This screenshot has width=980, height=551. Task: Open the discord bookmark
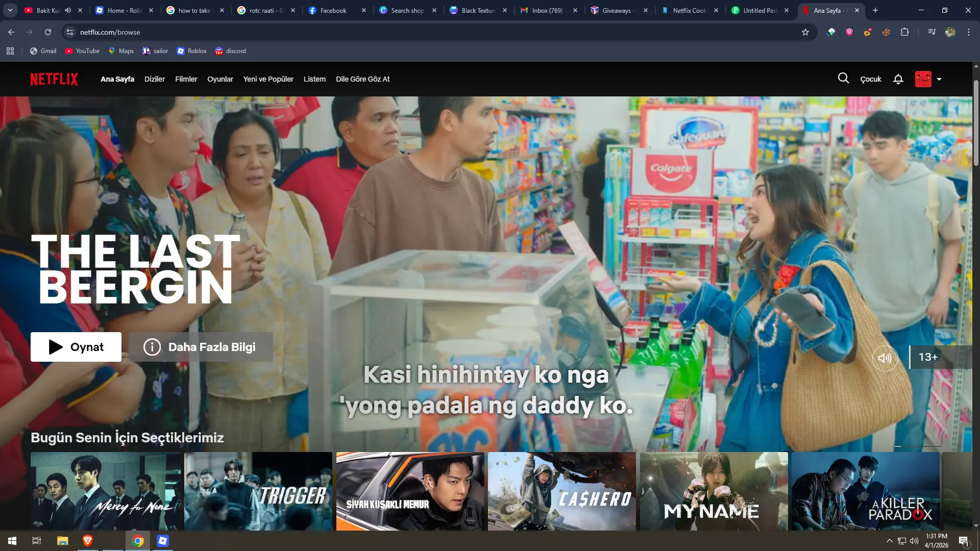[x=230, y=51]
